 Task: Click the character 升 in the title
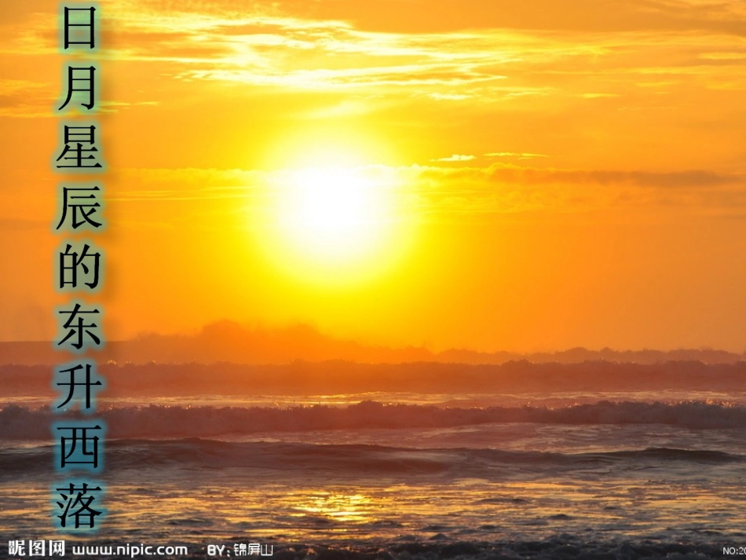[79, 386]
